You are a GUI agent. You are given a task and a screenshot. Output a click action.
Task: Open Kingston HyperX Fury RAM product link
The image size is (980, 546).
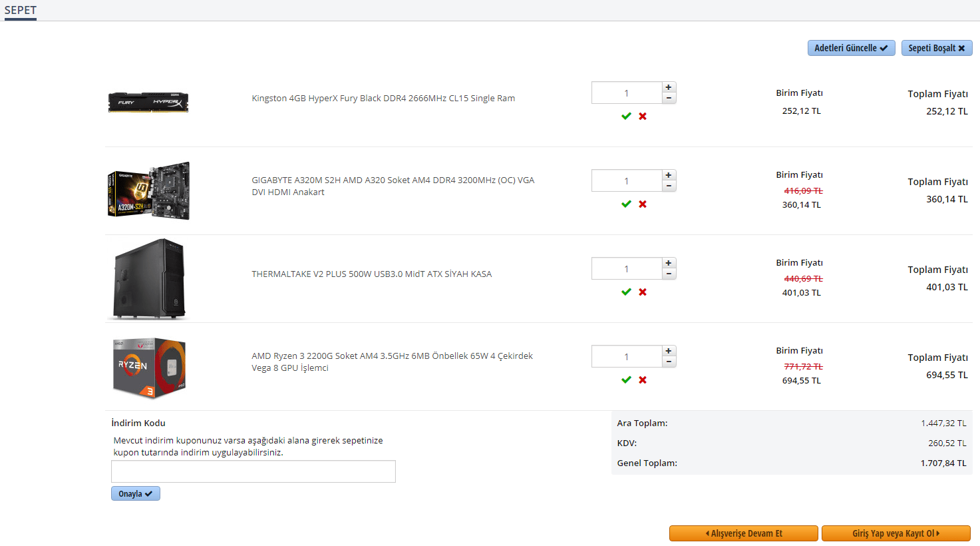tap(383, 98)
